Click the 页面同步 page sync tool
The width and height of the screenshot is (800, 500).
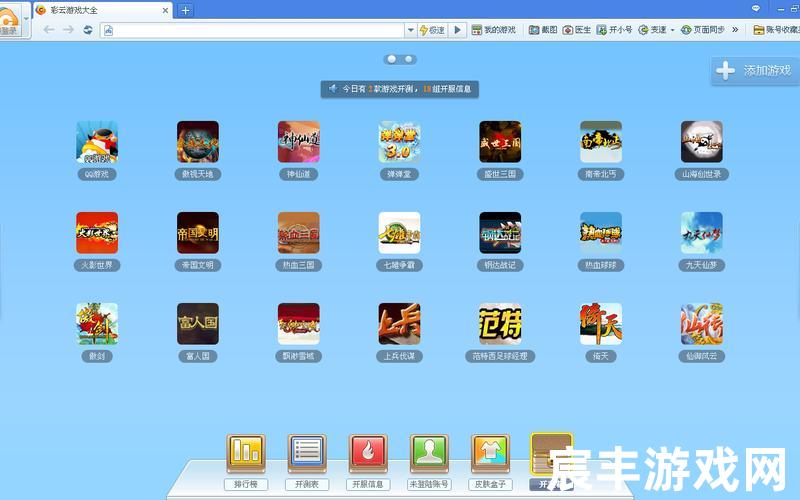point(703,30)
